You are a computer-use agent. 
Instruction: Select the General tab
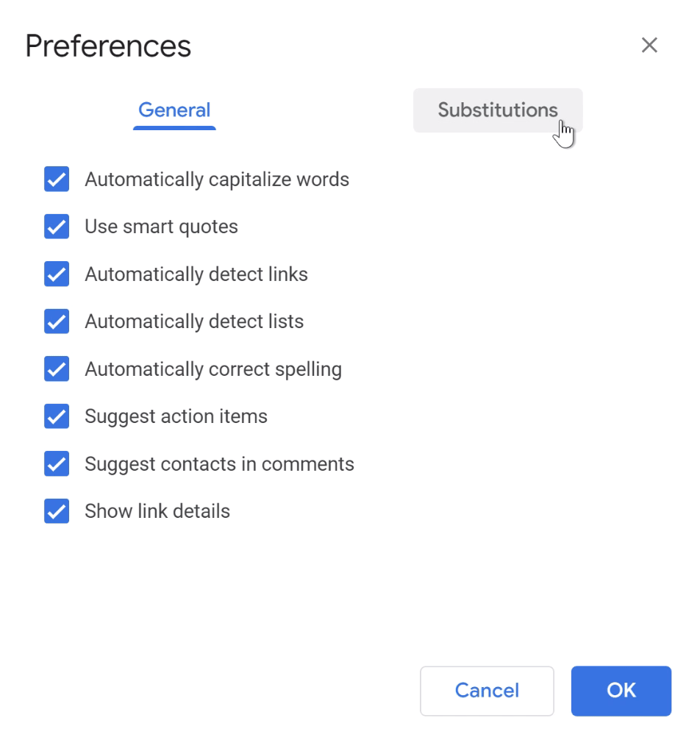click(x=174, y=110)
